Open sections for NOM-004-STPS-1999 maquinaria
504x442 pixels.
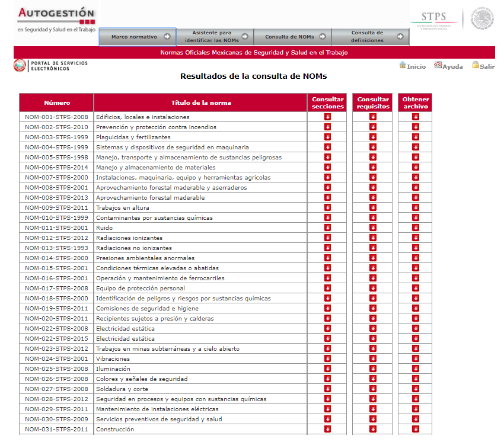(327, 147)
